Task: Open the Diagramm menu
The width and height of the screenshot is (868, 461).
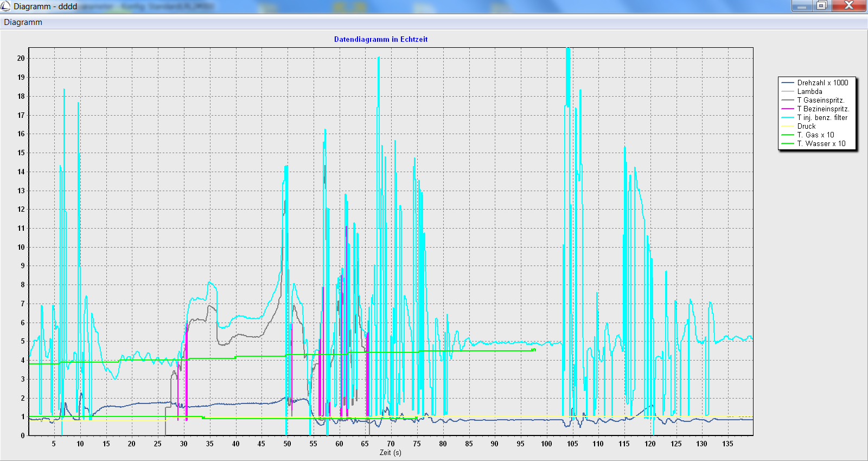Action: tap(23, 22)
